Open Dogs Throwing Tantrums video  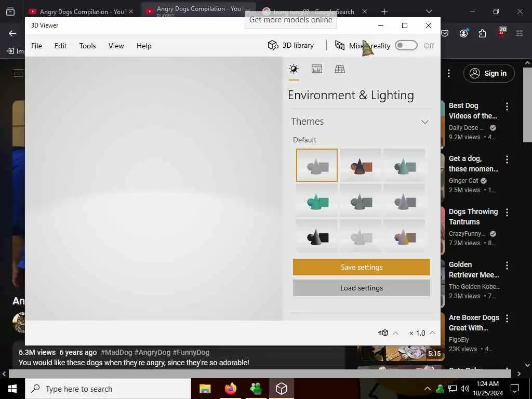[x=473, y=217]
